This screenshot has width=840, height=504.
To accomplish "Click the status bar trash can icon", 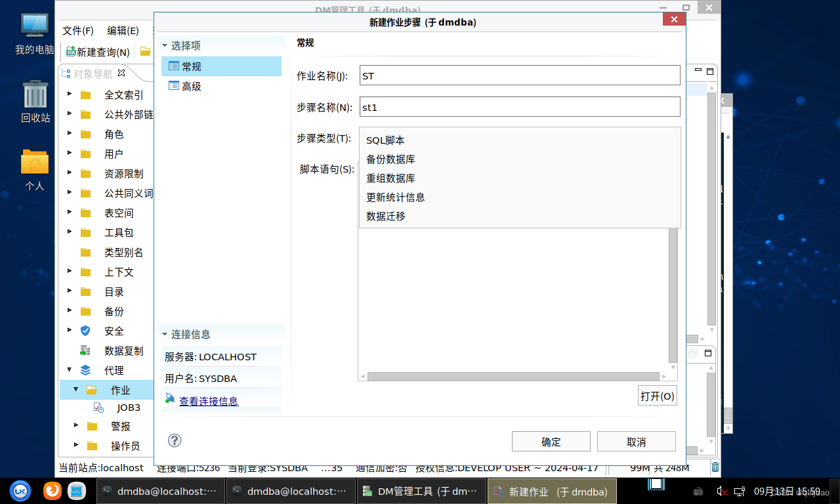I will [x=715, y=467].
